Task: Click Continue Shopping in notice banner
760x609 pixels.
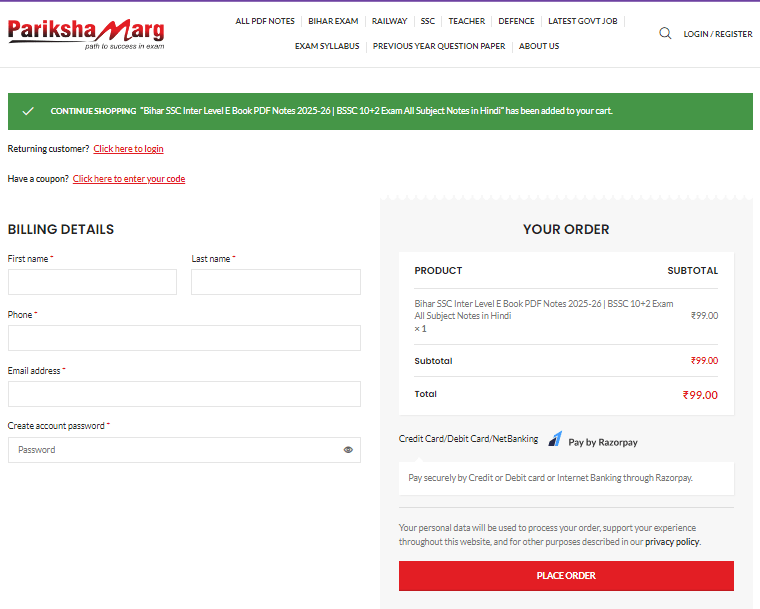Action: pos(93,111)
